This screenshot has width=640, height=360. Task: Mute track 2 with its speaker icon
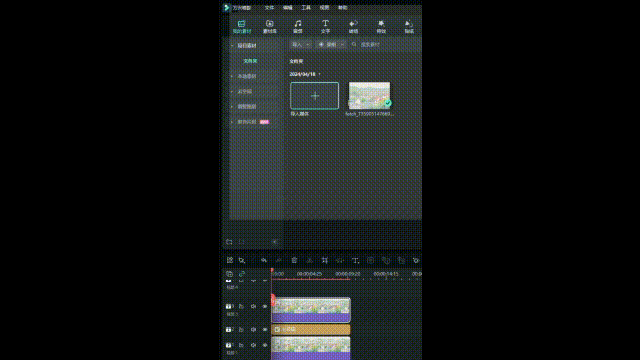pyautogui.click(x=253, y=329)
